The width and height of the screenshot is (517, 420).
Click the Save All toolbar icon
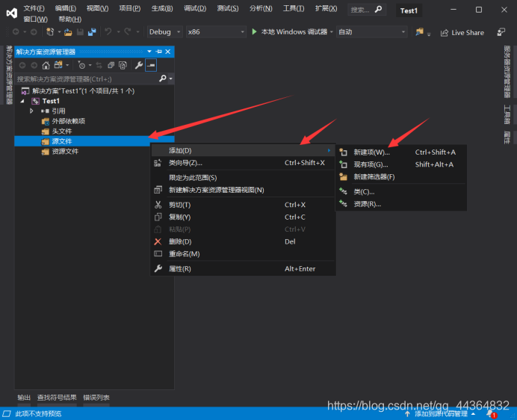tap(92, 32)
